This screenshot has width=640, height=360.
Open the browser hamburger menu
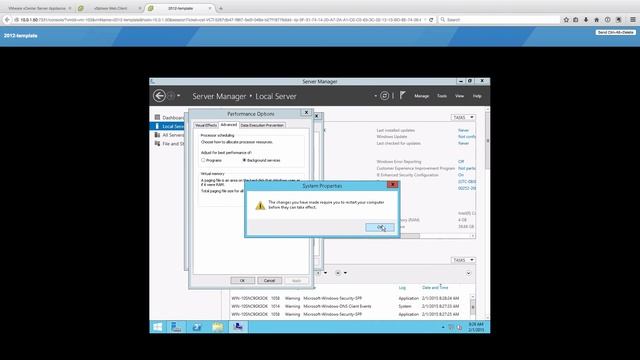click(x=633, y=20)
